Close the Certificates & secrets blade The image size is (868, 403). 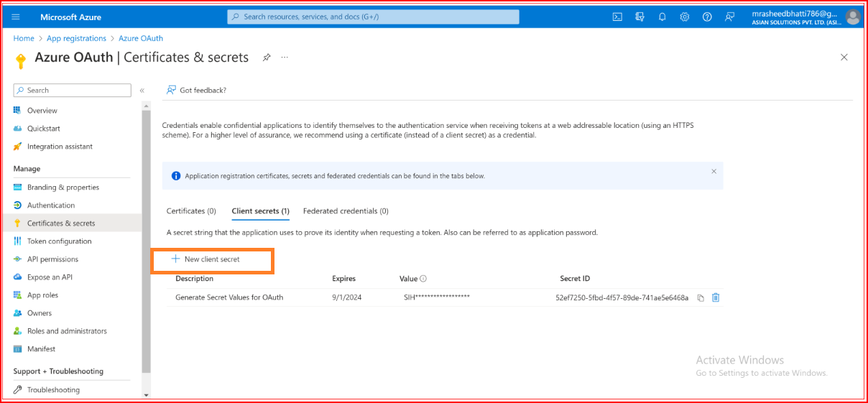[x=844, y=57]
